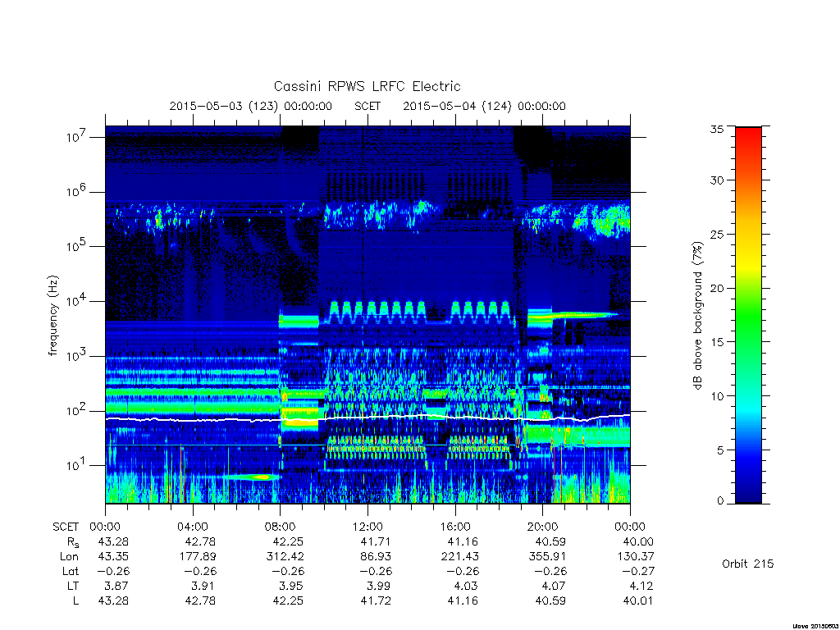Click the Lon value '355.91'
This screenshot has height=630, width=840.
(547, 557)
